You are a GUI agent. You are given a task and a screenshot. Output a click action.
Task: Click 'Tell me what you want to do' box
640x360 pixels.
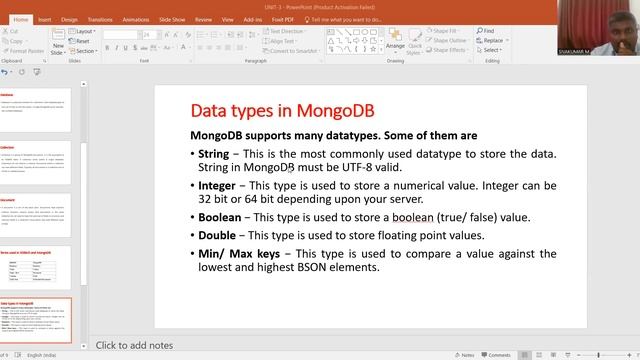[x=343, y=20]
